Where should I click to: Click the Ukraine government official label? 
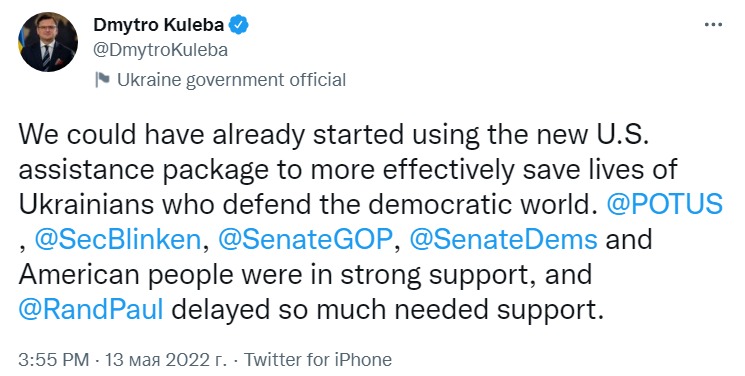(x=231, y=80)
